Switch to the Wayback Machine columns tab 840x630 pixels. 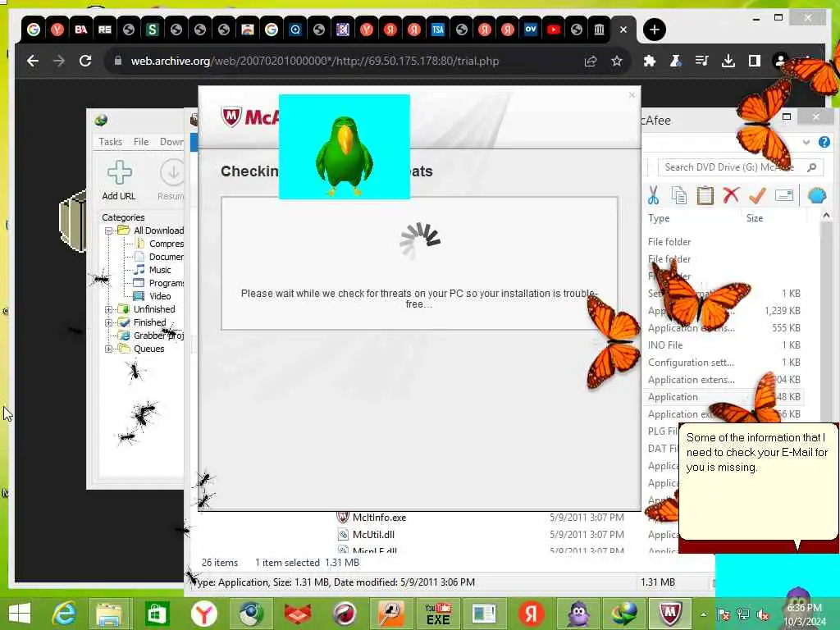[x=600, y=30]
